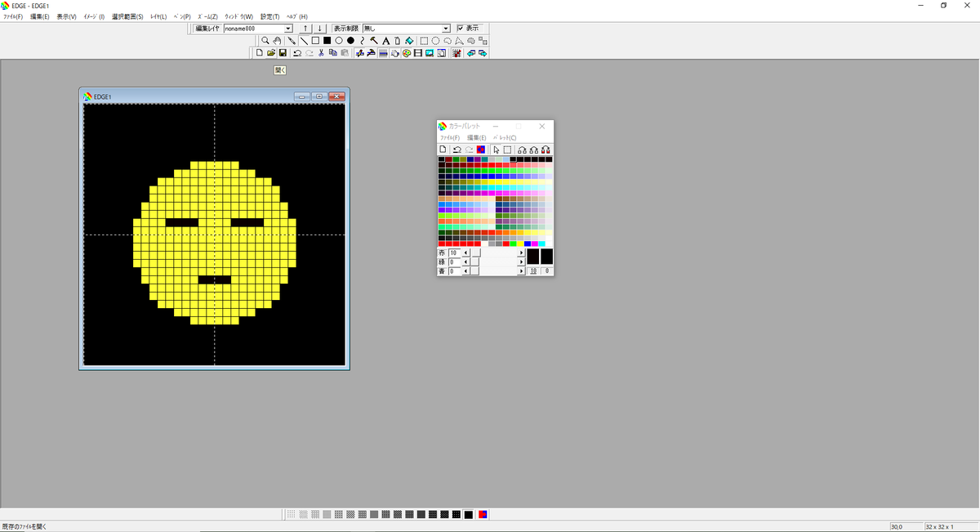The width and height of the screenshot is (980, 532).
Task: Open the 表示制限 dropdown showing 無し
Action: point(446,29)
